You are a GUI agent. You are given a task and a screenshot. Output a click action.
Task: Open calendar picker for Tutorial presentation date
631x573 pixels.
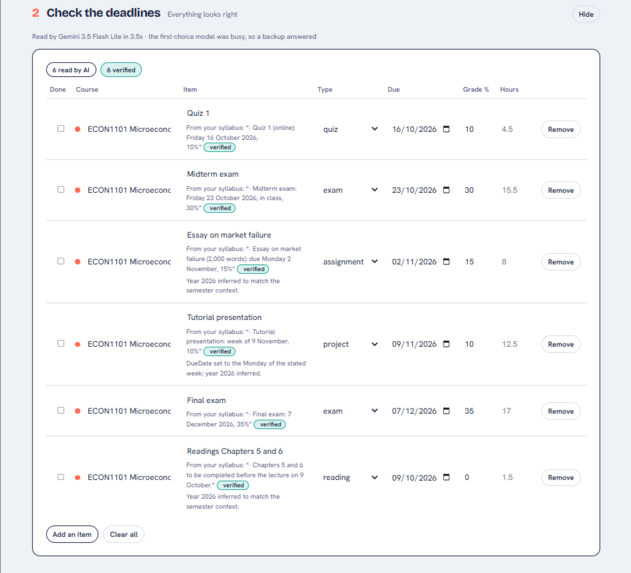(x=446, y=344)
